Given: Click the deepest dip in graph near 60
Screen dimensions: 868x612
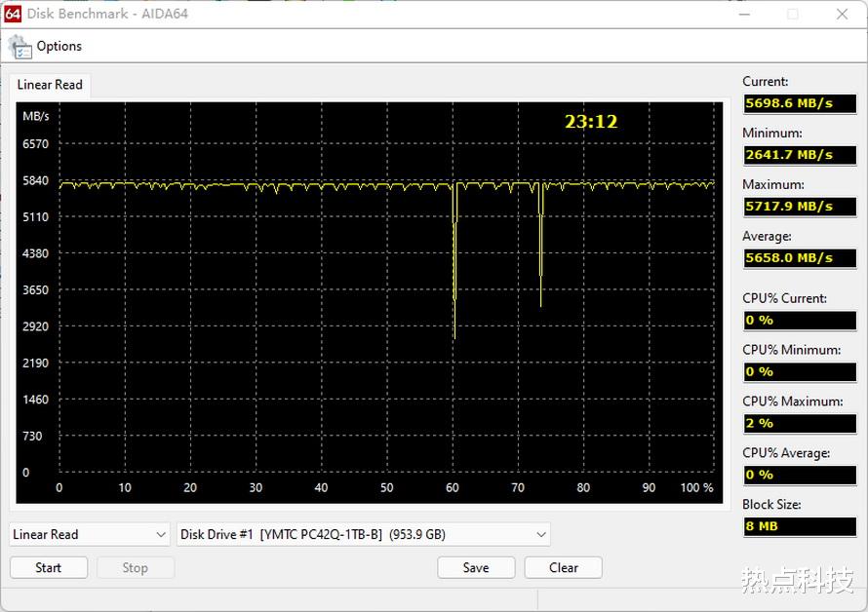Looking at the screenshot, I should coord(454,260).
